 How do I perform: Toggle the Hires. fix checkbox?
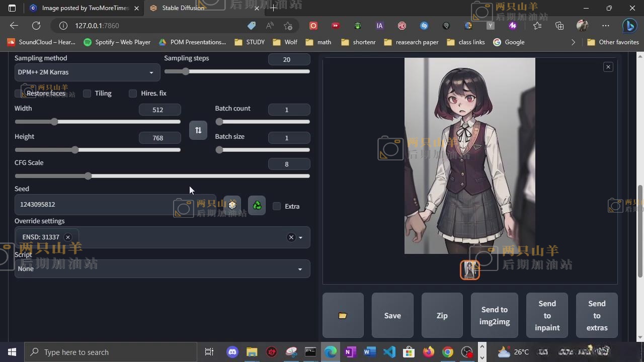[x=133, y=94]
